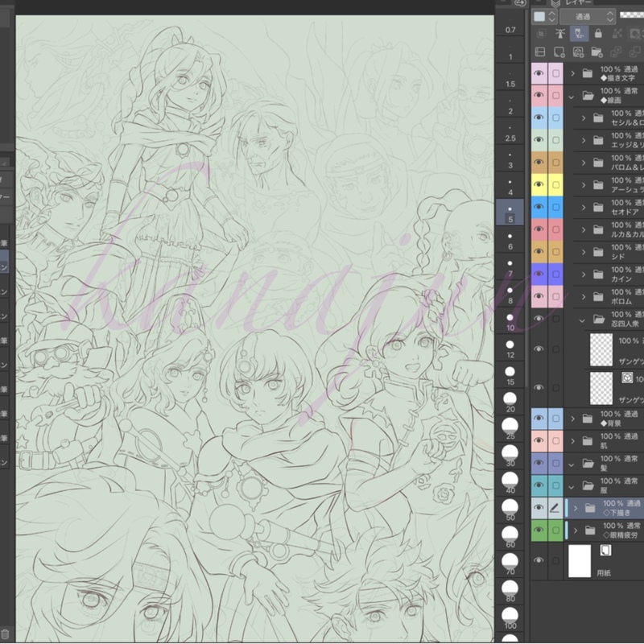The height and width of the screenshot is (644, 644).
Task: Click the layer opacity slider
Action: tap(632, 15)
